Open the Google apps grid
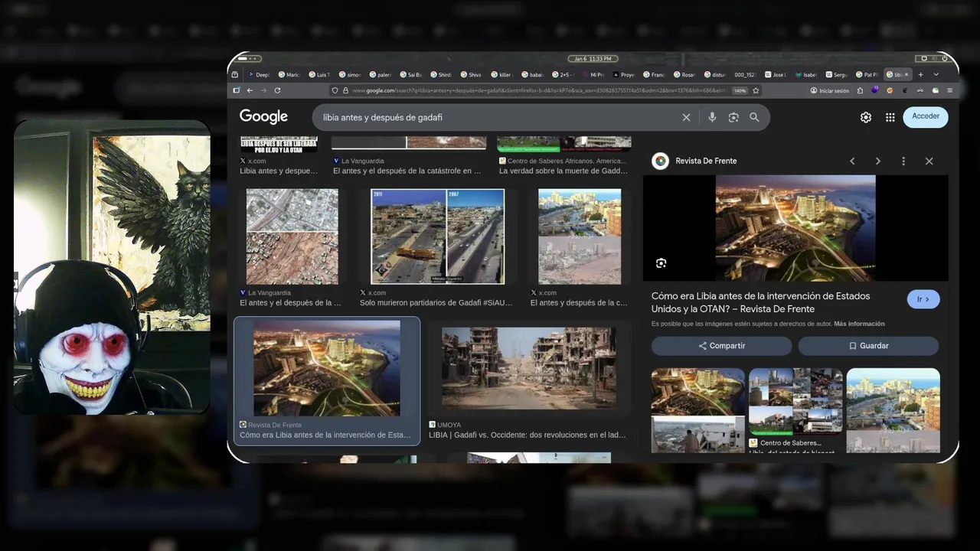Screen dimensions: 980x551 pos(890,117)
